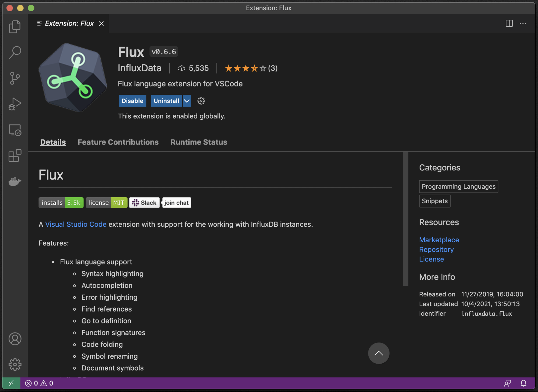Screen dimensions: 538x392
Task: Click the Slack badge
Action: tap(144, 202)
